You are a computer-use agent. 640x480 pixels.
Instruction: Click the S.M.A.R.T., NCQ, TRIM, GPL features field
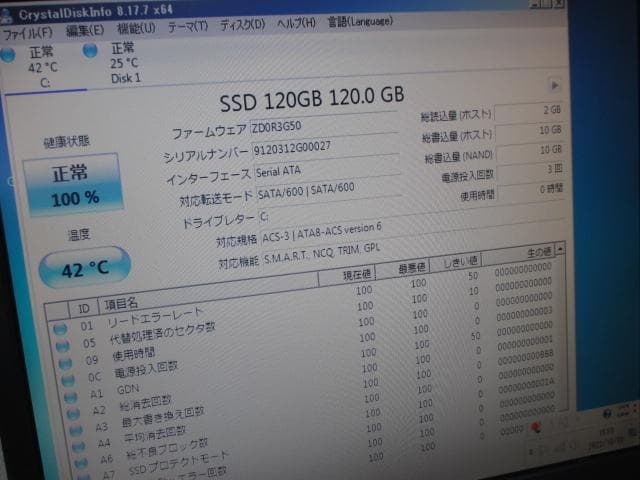[x=413, y=251]
